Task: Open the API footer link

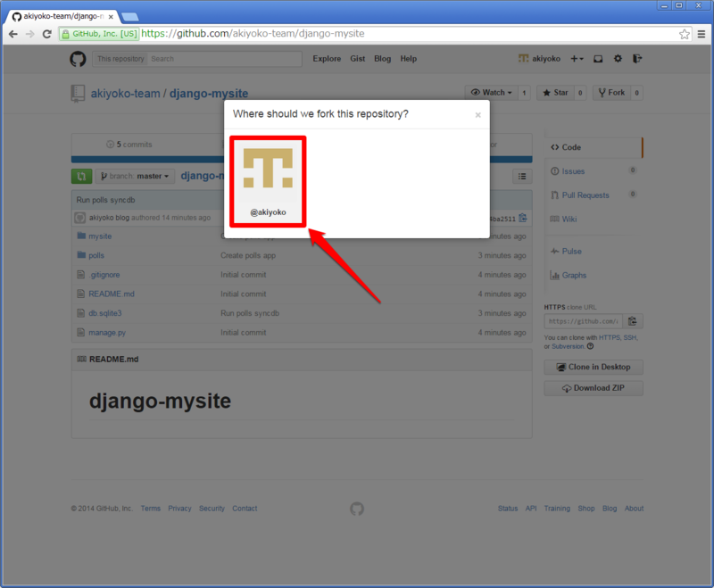Action: coord(531,509)
